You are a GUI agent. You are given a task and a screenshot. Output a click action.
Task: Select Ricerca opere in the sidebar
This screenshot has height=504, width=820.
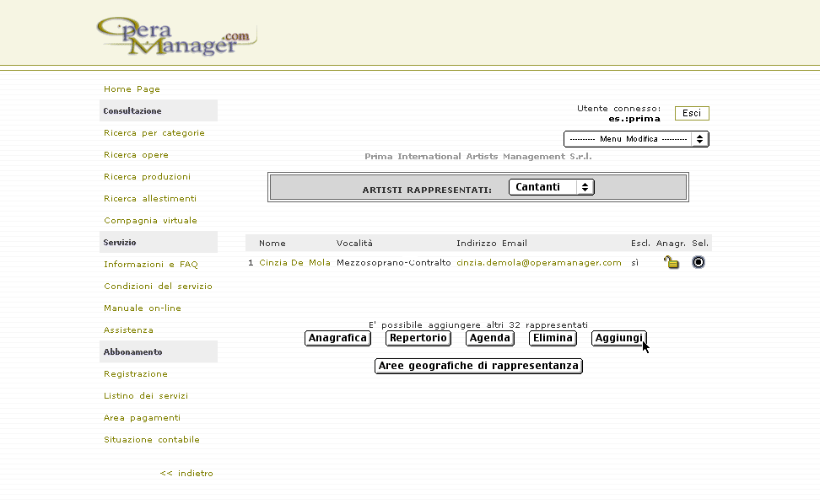(136, 155)
